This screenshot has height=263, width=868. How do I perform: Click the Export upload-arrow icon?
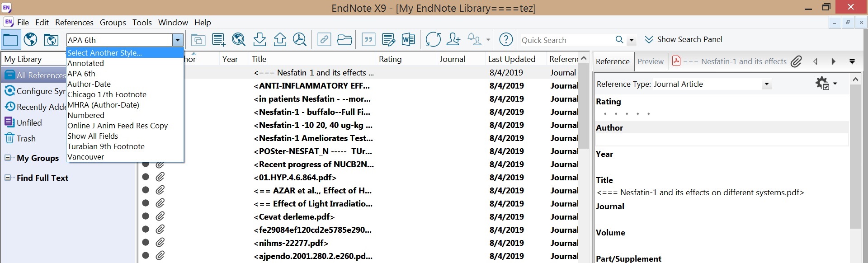[280, 40]
